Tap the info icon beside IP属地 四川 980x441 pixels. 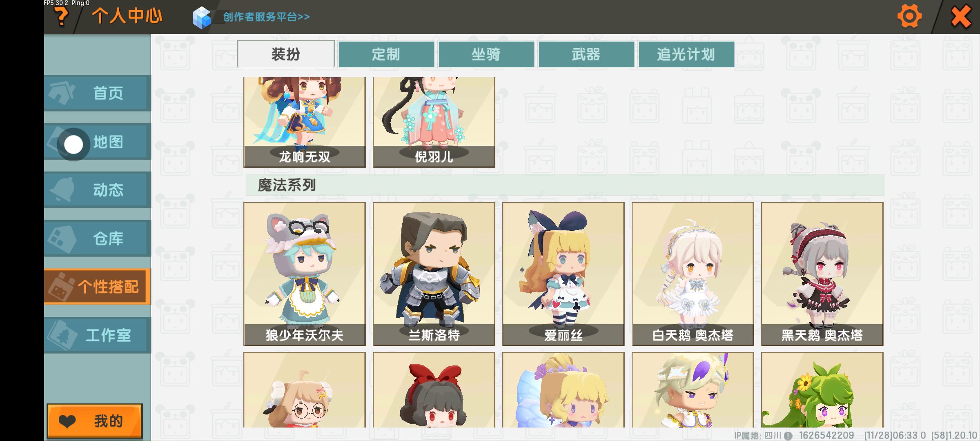coord(788,436)
